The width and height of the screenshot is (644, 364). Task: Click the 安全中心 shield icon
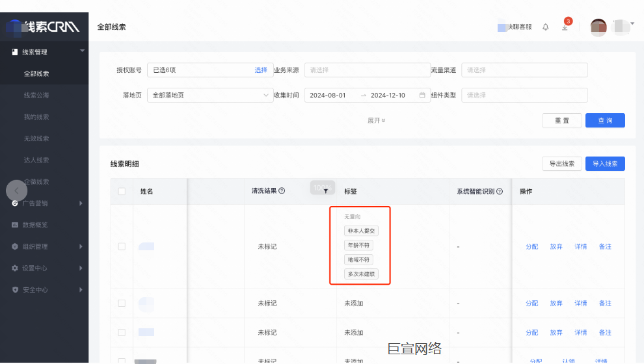tap(15, 290)
